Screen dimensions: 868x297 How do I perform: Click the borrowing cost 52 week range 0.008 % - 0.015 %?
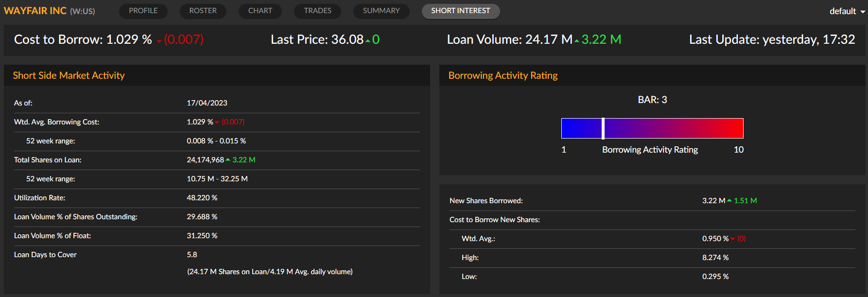(216, 141)
